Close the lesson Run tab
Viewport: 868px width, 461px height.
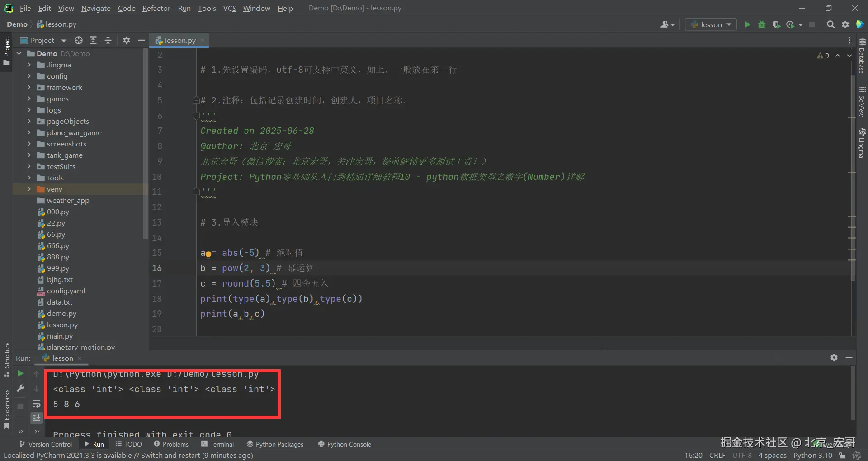80,358
